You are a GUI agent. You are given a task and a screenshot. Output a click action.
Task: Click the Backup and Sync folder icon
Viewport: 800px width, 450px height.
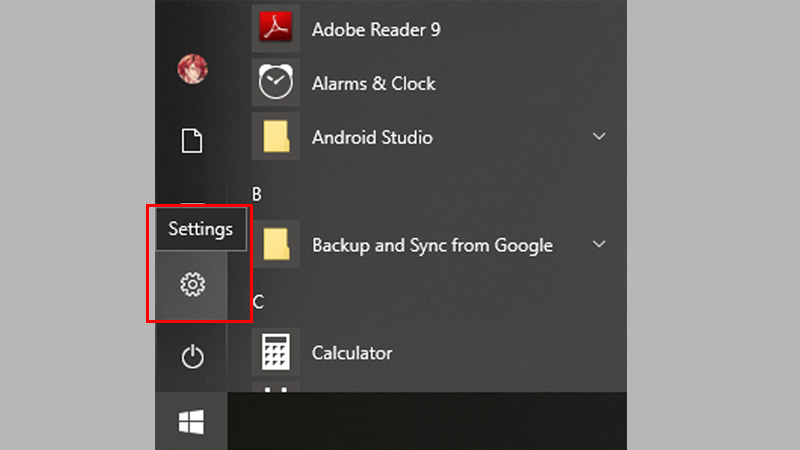pyautogui.click(x=276, y=244)
